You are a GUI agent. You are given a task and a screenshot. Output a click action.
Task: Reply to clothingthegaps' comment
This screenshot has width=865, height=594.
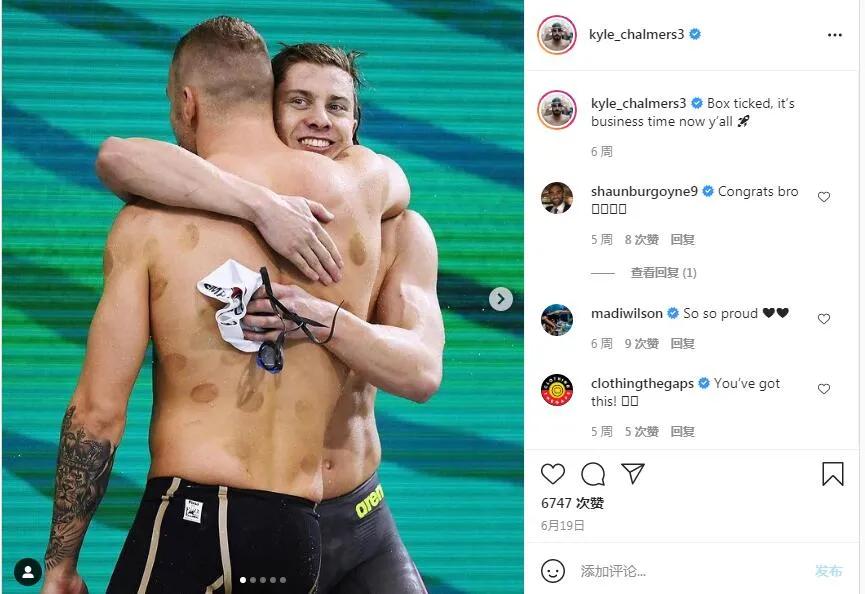point(682,431)
